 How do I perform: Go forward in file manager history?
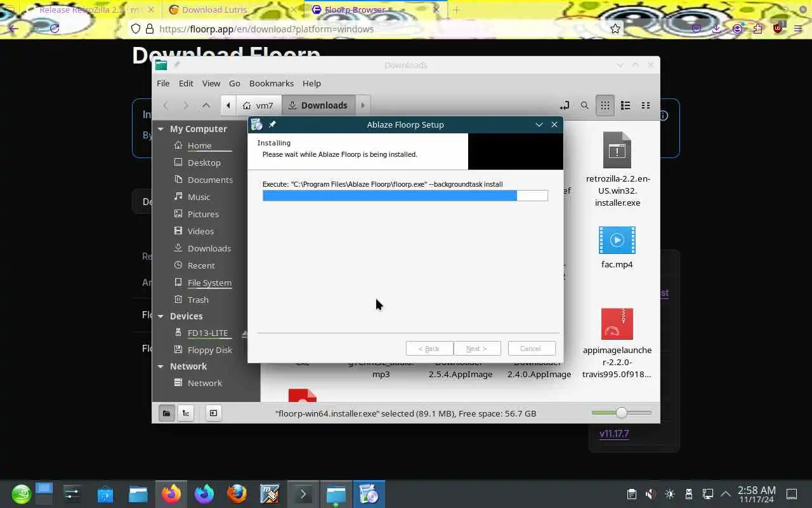tap(185, 105)
